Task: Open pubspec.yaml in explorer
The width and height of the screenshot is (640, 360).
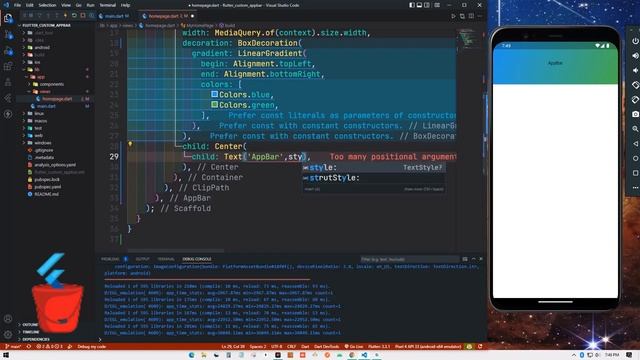Action: point(47,187)
